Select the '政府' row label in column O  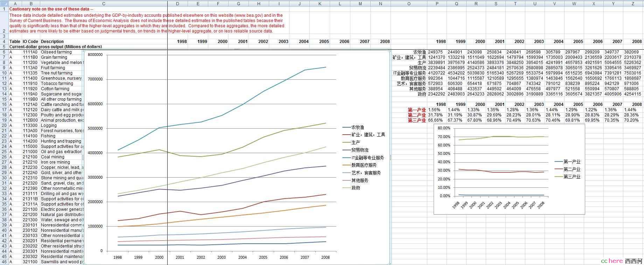(x=422, y=94)
